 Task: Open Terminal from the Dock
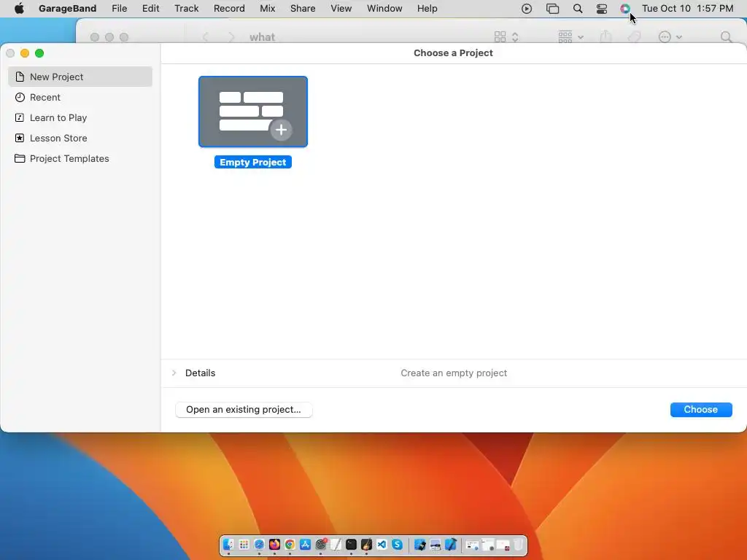pyautogui.click(x=351, y=544)
